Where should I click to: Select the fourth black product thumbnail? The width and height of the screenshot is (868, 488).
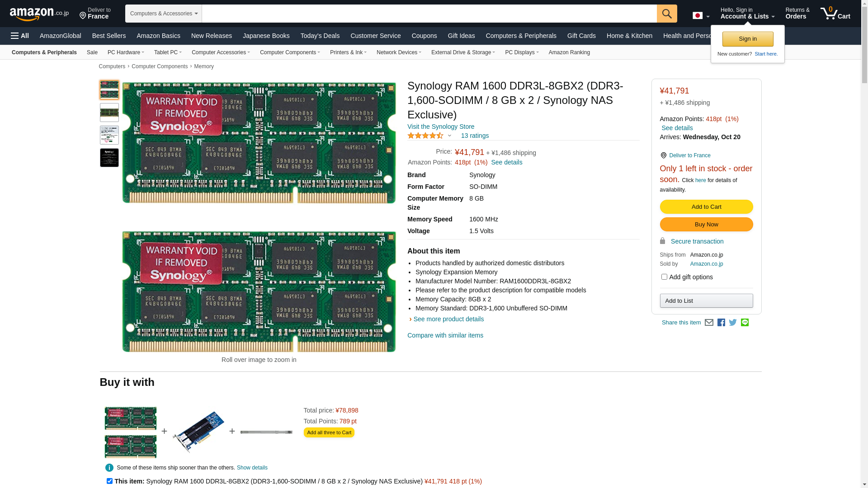(109, 158)
